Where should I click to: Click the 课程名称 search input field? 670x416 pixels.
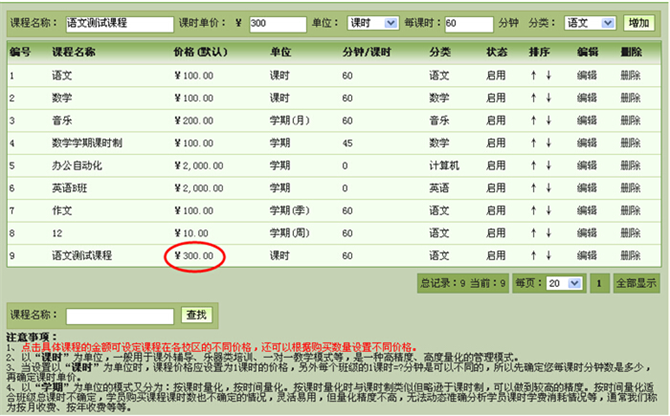120,316
